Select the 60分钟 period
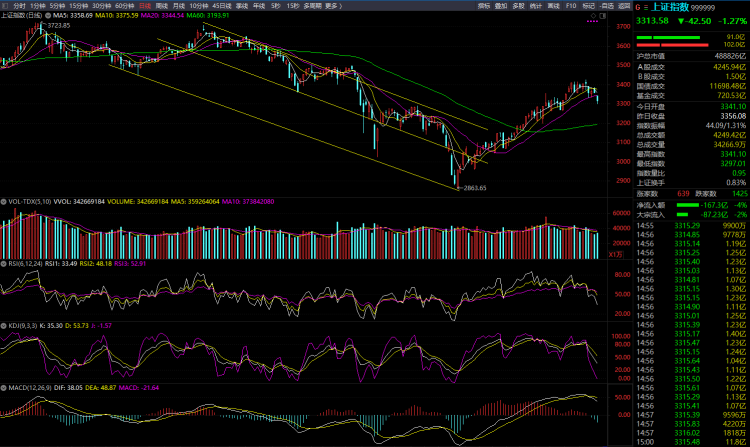 [126, 5]
